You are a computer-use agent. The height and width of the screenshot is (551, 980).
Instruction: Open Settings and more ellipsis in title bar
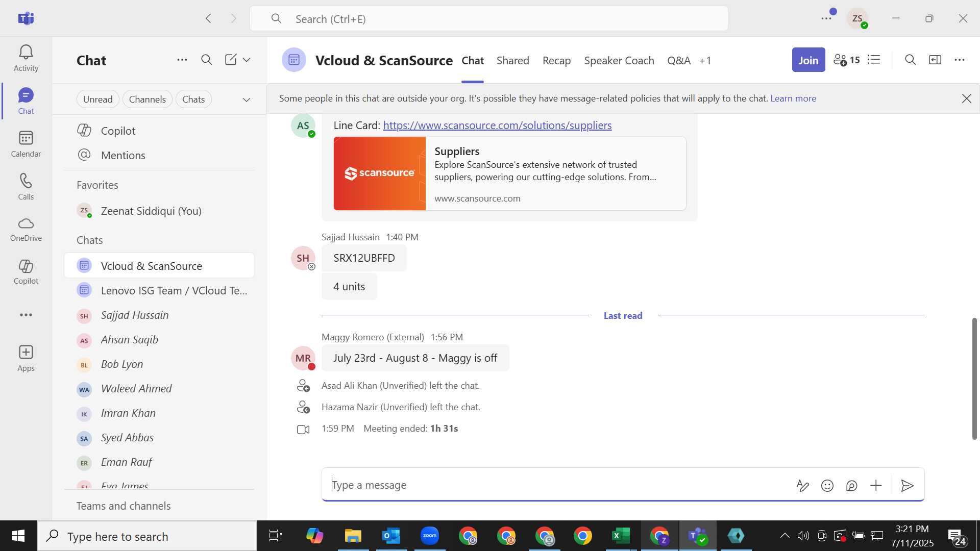pyautogui.click(x=826, y=18)
